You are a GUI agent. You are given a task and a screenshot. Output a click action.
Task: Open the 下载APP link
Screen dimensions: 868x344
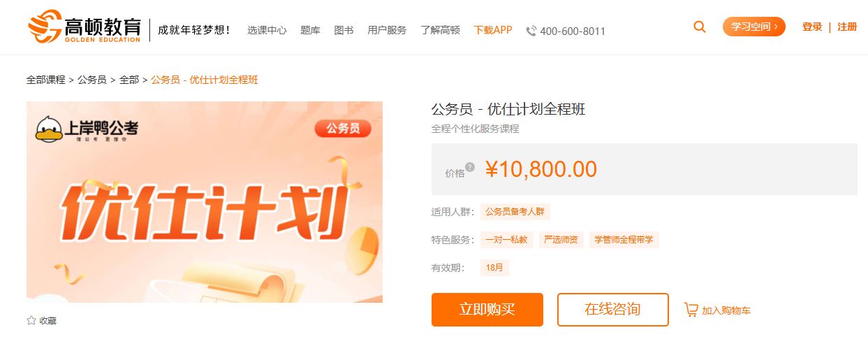click(493, 30)
